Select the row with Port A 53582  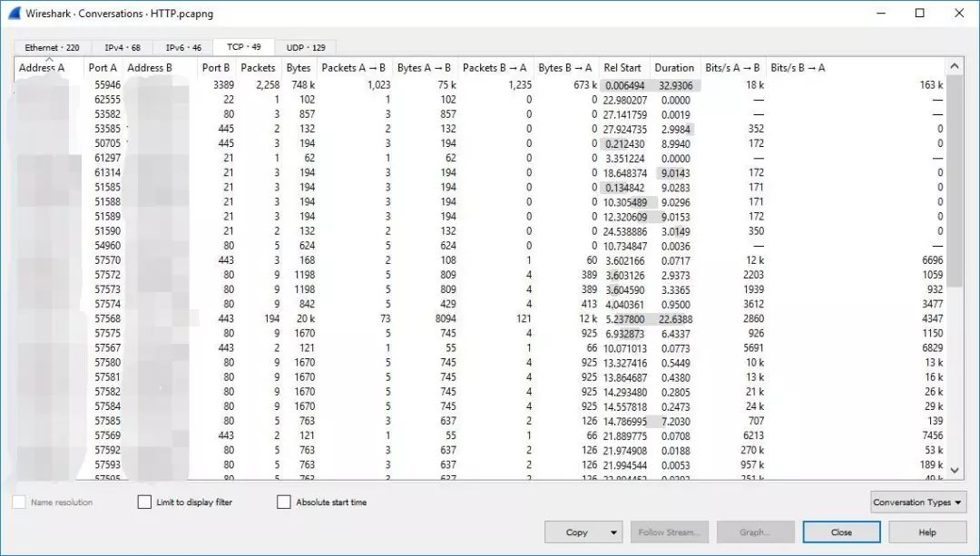480,114
